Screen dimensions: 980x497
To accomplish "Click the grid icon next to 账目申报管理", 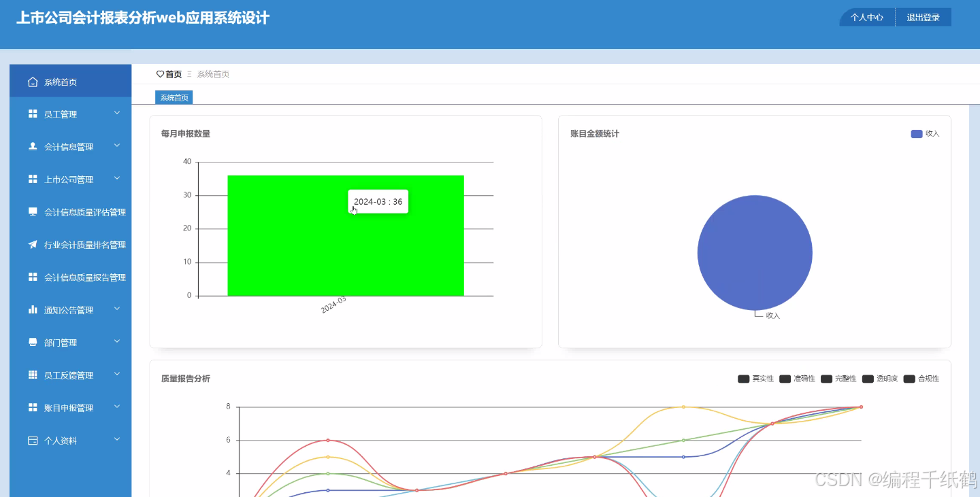I will pyautogui.click(x=33, y=408).
